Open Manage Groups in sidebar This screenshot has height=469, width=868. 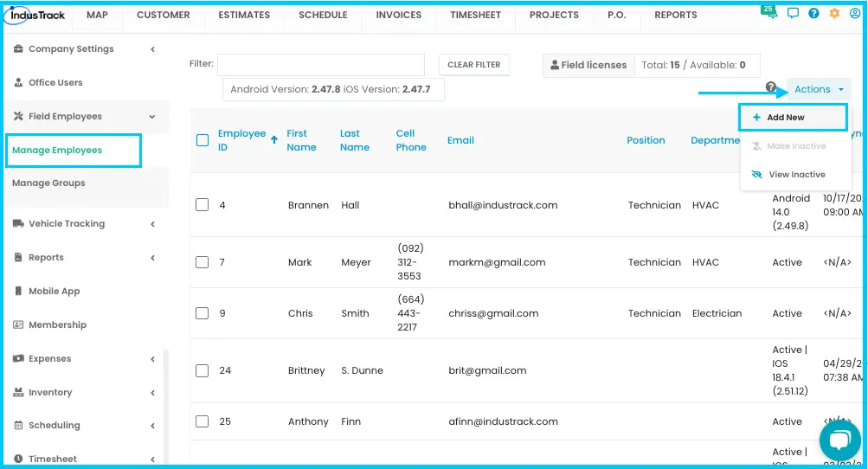(48, 183)
